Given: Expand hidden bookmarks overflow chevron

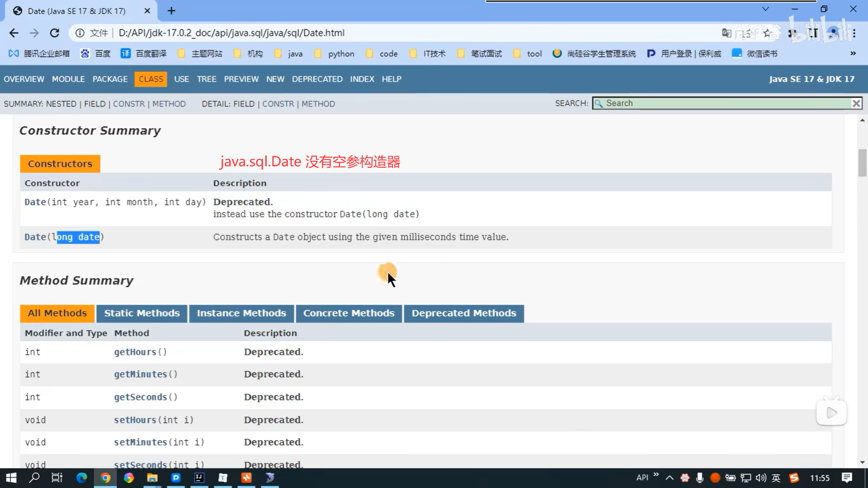Looking at the screenshot, I should click(853, 53).
